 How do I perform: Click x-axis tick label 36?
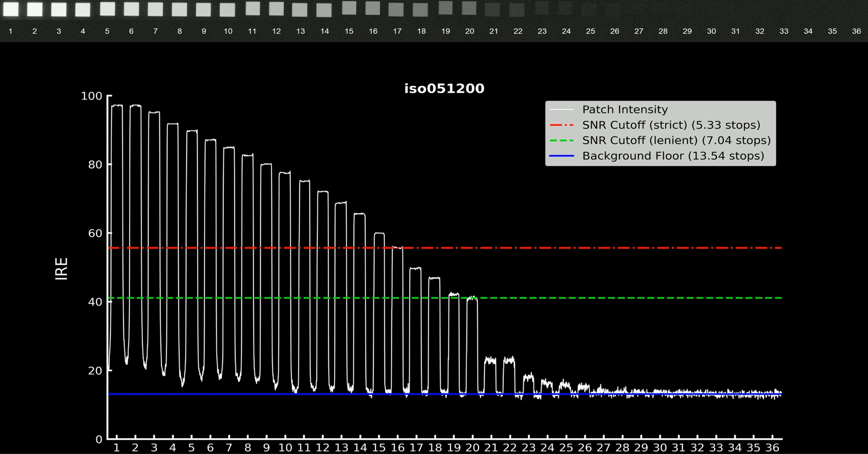point(772,448)
